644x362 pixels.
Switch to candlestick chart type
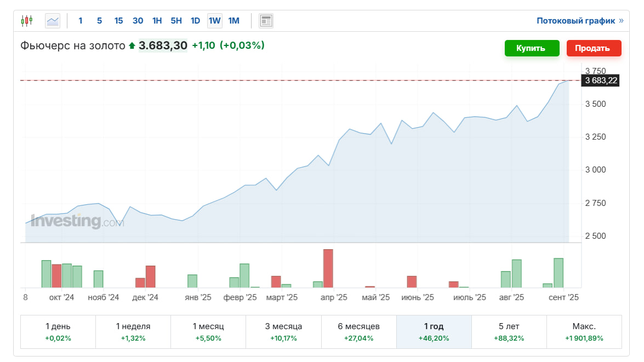(26, 21)
